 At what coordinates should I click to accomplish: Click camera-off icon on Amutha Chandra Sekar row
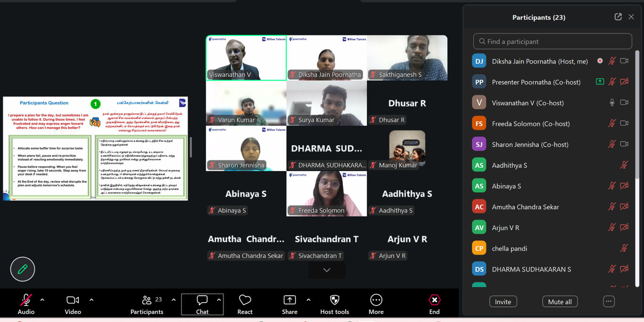(624, 206)
